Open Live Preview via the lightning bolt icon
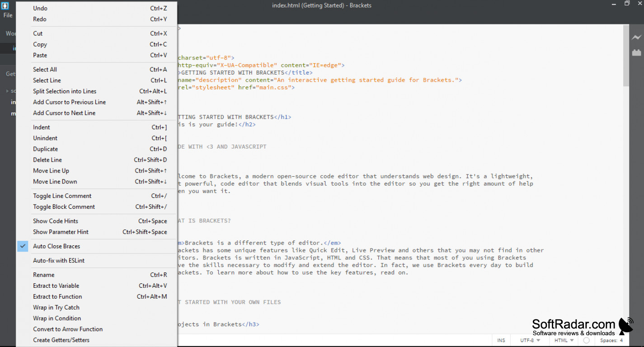 tap(637, 38)
